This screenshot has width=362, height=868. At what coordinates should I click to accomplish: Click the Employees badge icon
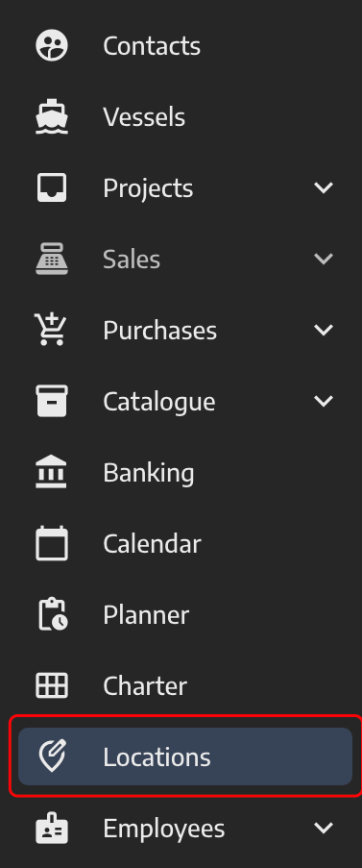[52, 828]
